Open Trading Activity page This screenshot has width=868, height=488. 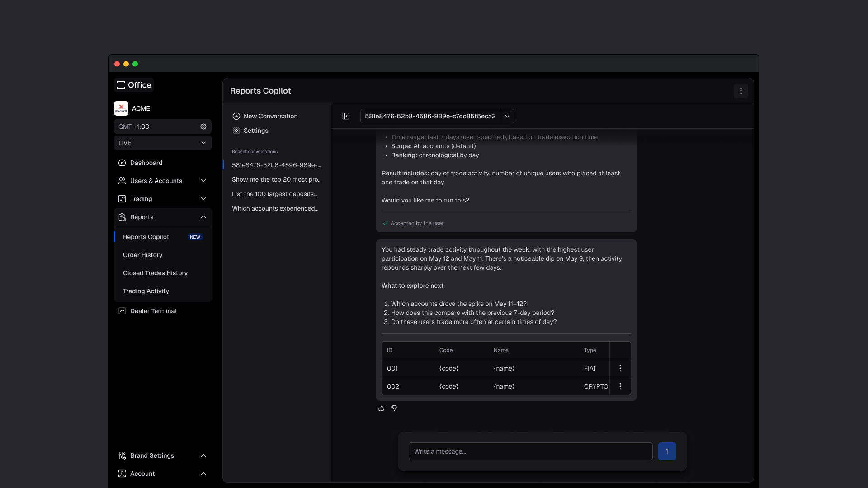click(146, 291)
